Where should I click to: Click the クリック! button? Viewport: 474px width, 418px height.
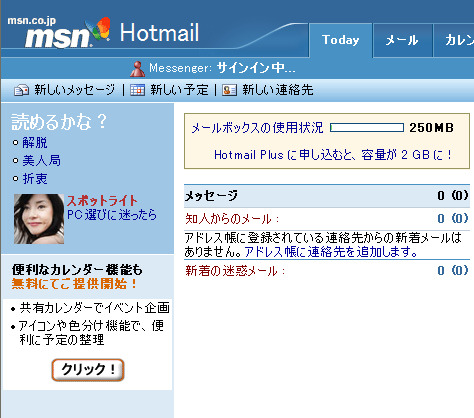click(88, 370)
